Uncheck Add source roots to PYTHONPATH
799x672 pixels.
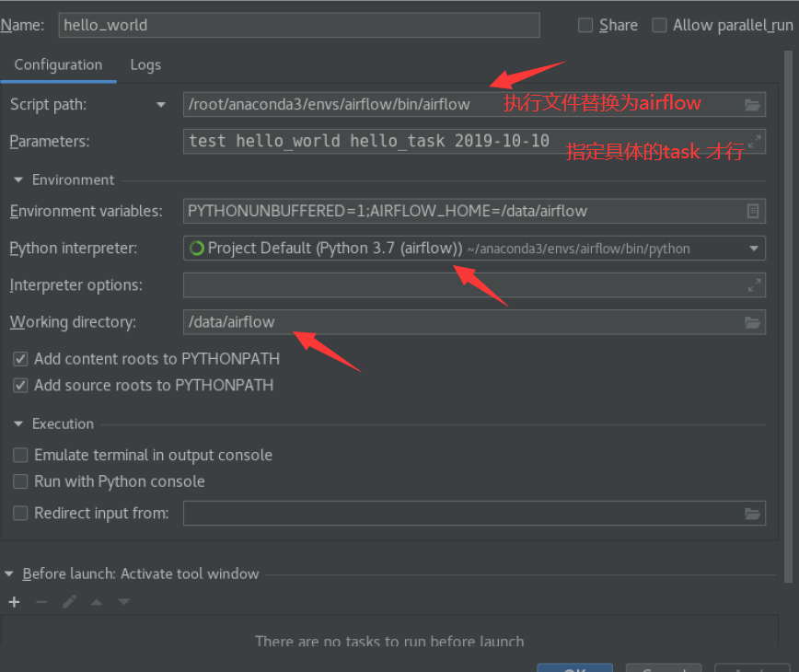20,386
